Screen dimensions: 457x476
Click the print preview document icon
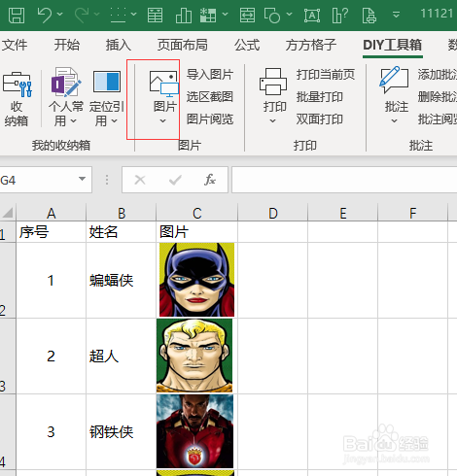(x=369, y=15)
